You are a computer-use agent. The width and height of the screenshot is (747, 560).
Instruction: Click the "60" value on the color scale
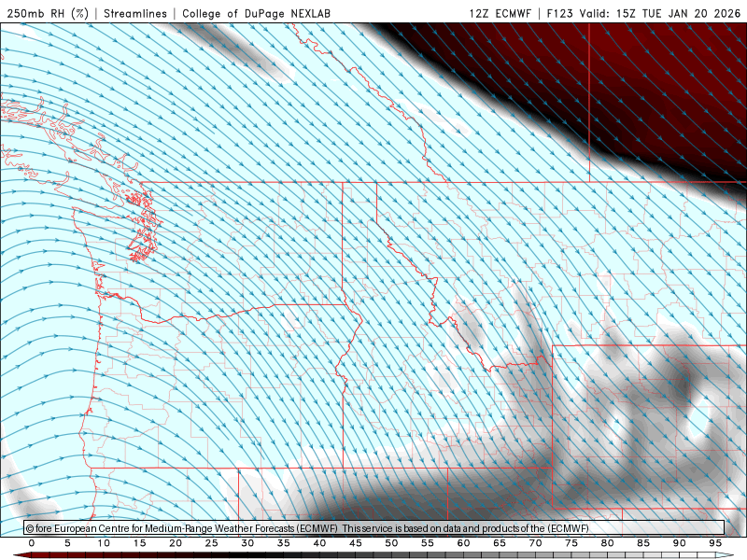(463, 543)
